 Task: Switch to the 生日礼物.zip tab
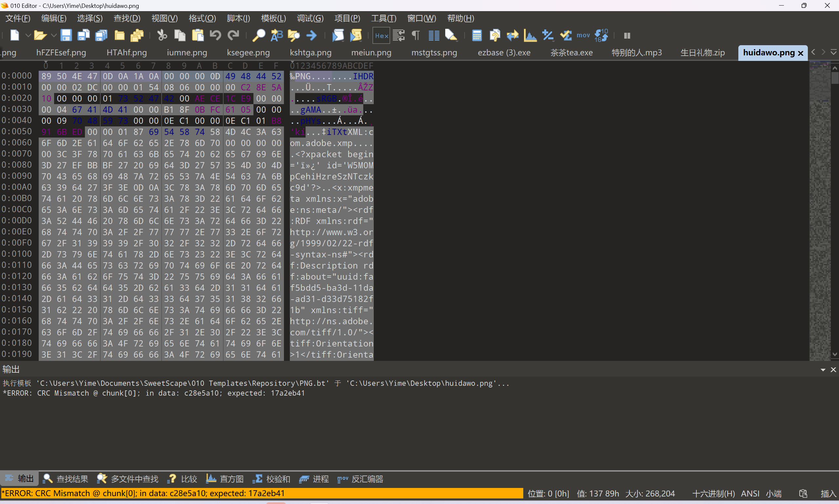pyautogui.click(x=702, y=53)
